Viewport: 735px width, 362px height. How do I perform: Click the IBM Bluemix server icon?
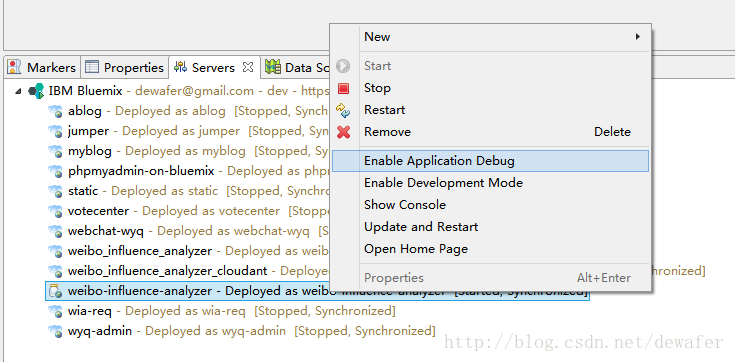[x=37, y=91]
